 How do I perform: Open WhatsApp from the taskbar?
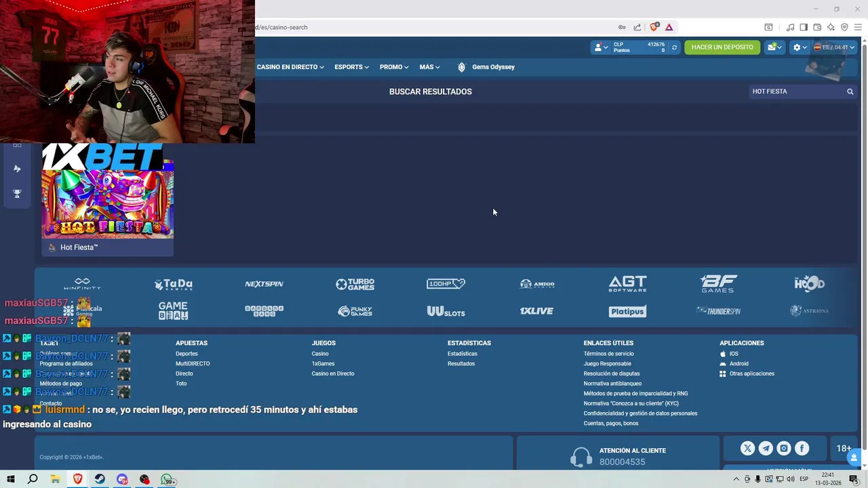click(167, 479)
